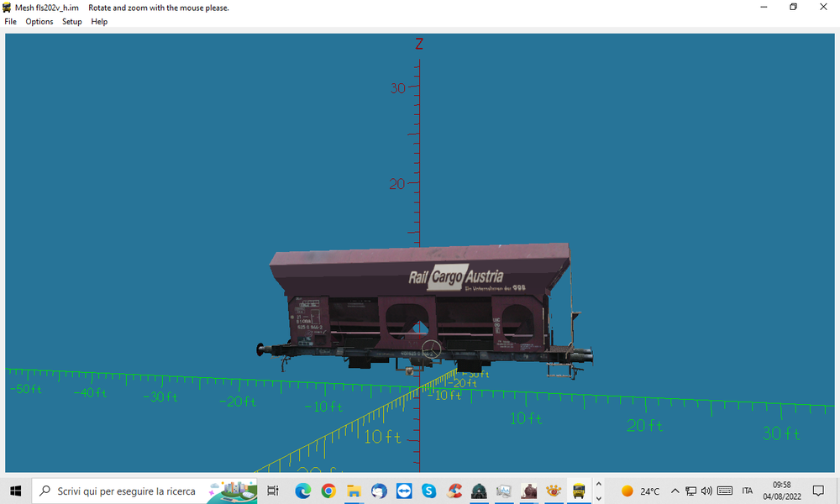
Task: Open Thunderbird mail from taskbar
Action: (x=379, y=491)
